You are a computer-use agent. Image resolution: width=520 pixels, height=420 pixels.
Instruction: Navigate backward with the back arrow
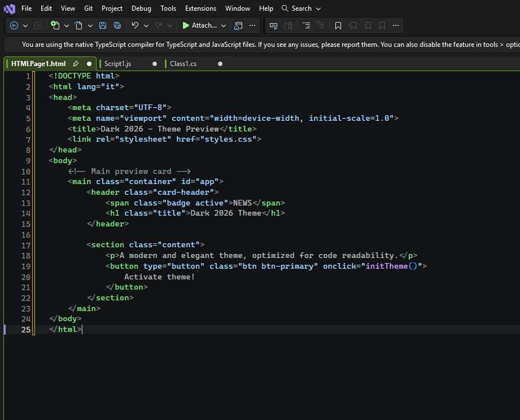click(14, 25)
